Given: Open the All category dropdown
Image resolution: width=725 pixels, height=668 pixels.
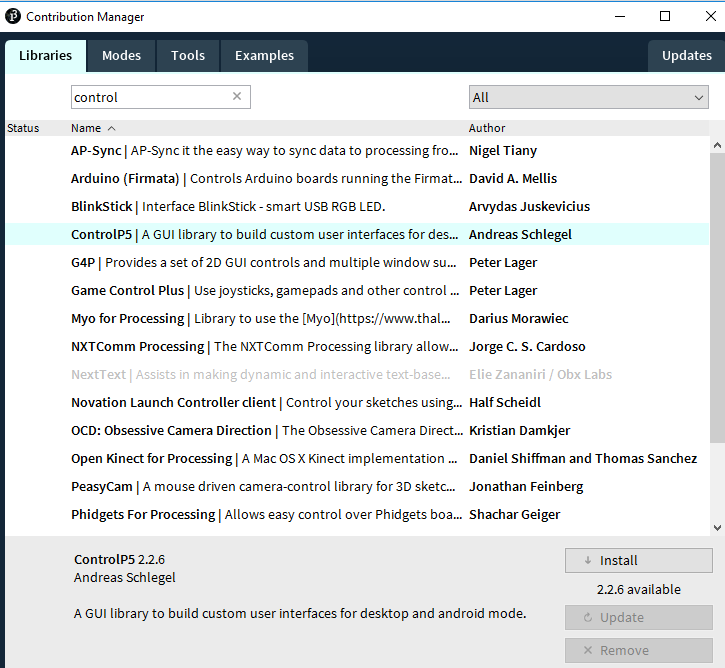Looking at the screenshot, I should click(x=589, y=97).
